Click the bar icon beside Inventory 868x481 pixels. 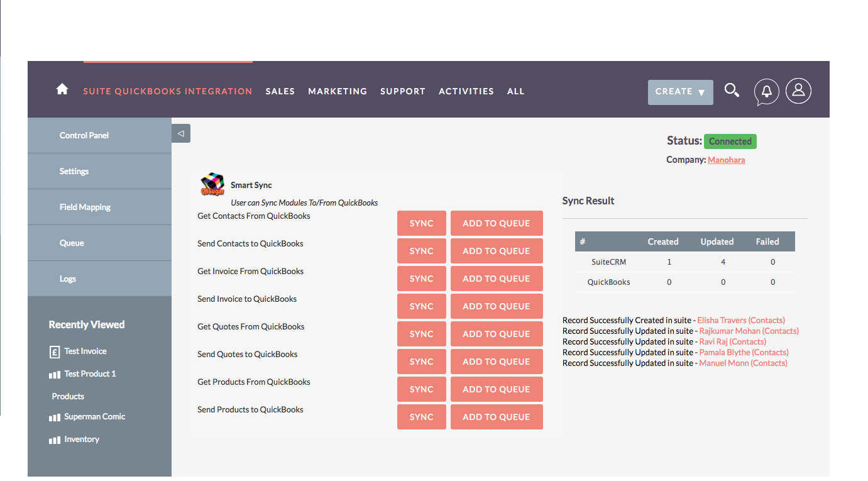pos(55,440)
